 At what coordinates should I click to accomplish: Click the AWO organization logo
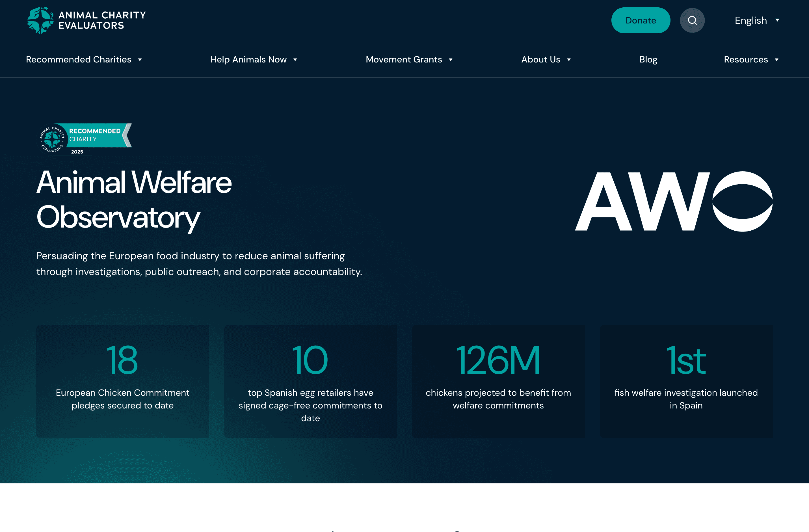click(x=674, y=201)
